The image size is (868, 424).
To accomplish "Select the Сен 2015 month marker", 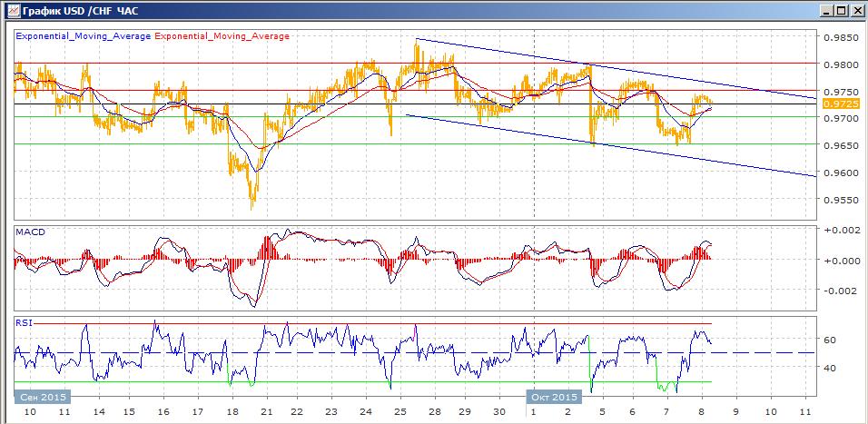I will click(43, 397).
